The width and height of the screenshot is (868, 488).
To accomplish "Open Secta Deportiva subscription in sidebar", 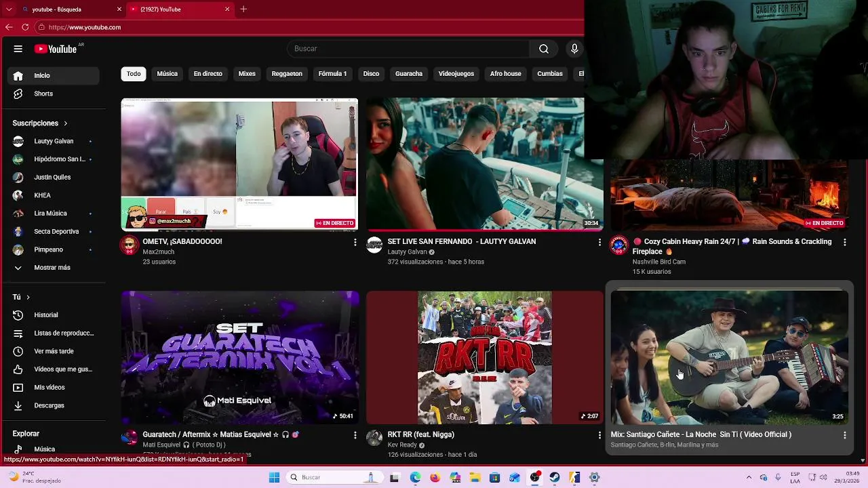I will (54, 232).
